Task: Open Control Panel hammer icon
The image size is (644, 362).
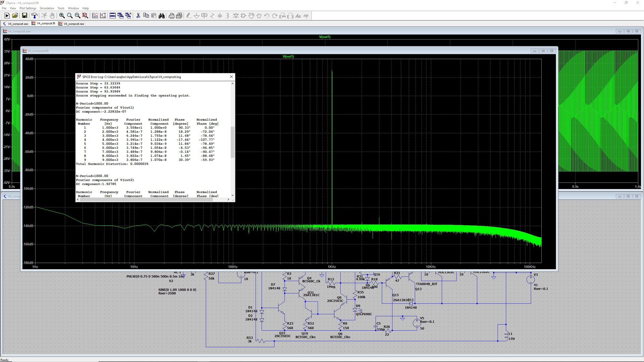Action: (x=34, y=16)
